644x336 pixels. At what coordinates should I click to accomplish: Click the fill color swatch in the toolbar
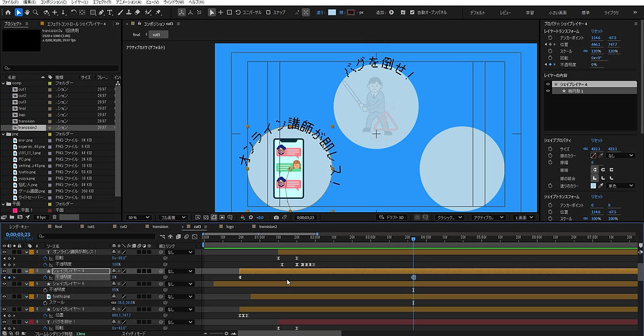pyautogui.click(x=332, y=12)
